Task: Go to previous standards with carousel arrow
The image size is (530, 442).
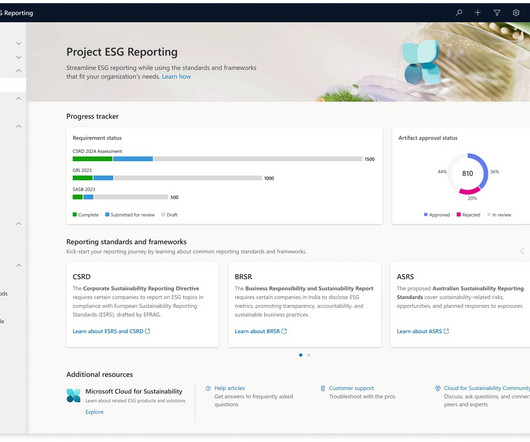Action: click(522, 251)
